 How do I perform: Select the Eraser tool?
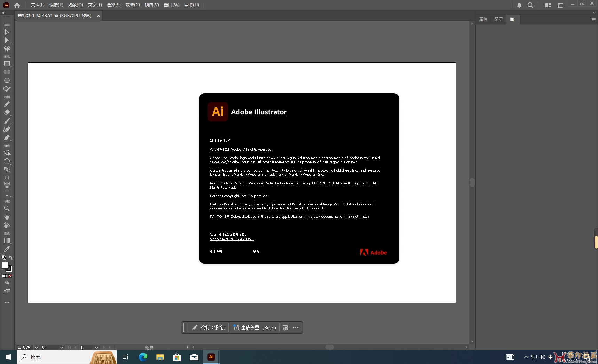tap(7, 112)
